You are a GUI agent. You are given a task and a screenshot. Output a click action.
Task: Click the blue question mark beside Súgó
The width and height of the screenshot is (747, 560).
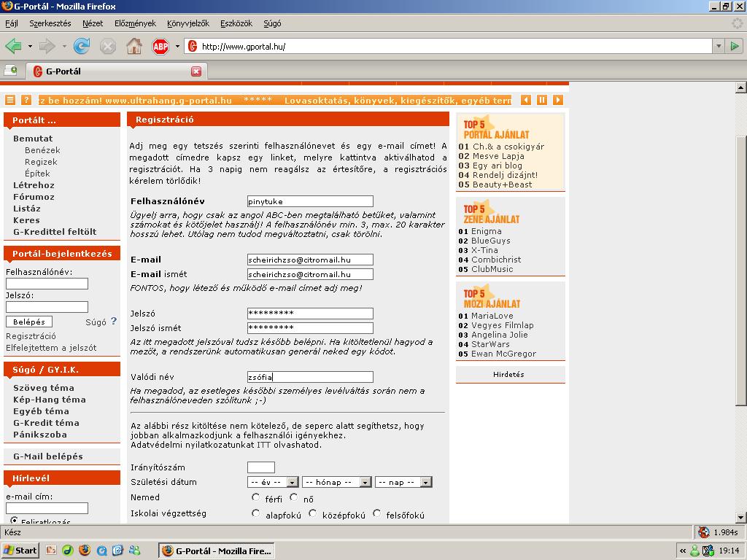pyautogui.click(x=114, y=321)
